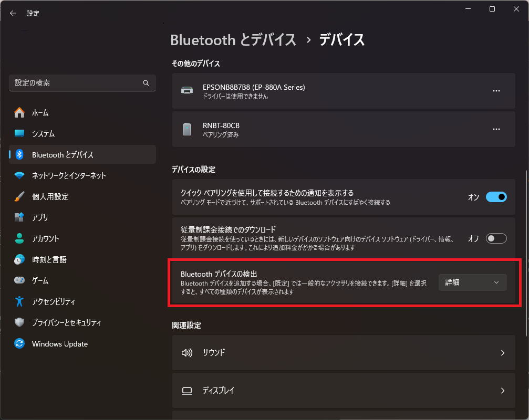Enable 従量制課金接続でのダウンロード toggle
This screenshot has width=529, height=420.
pos(496,238)
